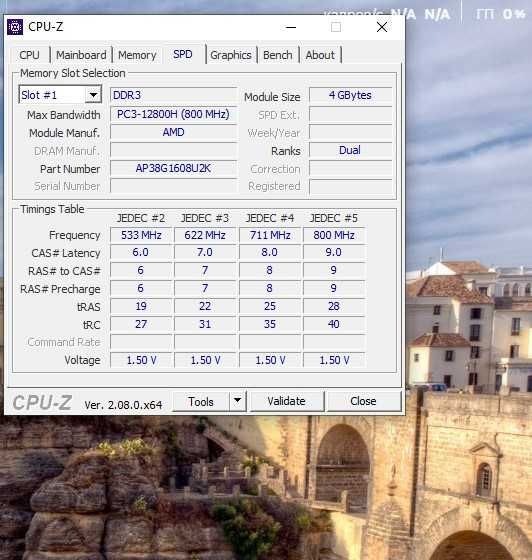Click CAS# Latency value 8.0
This screenshot has height=560, width=532.
270,252
